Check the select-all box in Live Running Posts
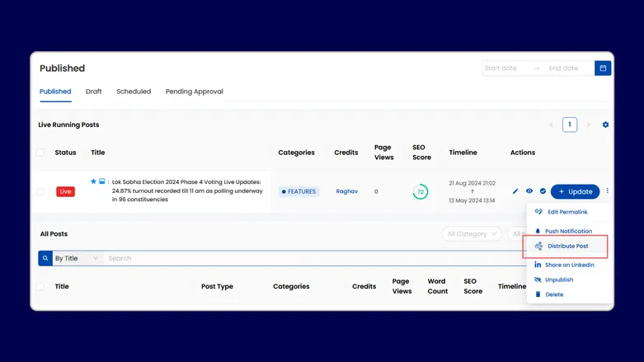The width and height of the screenshot is (644, 362). 40,153
